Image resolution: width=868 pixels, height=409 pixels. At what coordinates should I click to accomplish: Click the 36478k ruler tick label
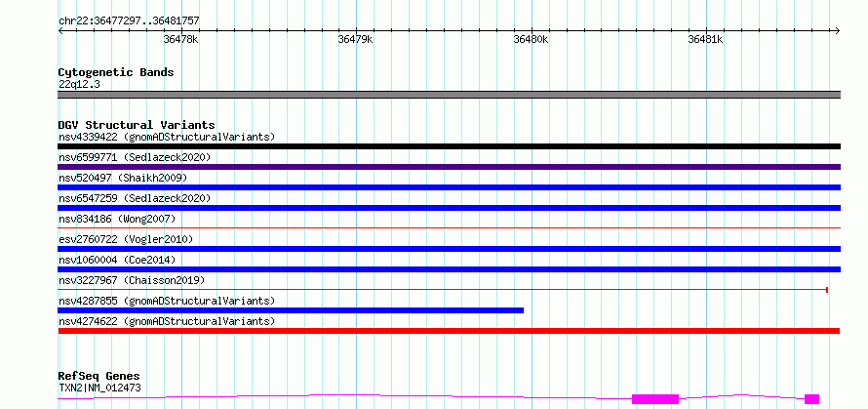tap(181, 40)
